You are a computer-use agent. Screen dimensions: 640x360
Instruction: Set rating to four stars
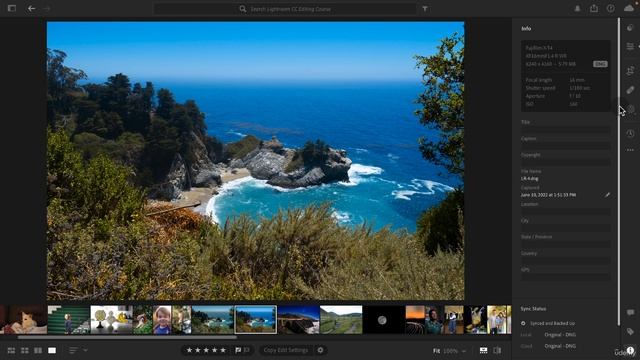click(214, 350)
